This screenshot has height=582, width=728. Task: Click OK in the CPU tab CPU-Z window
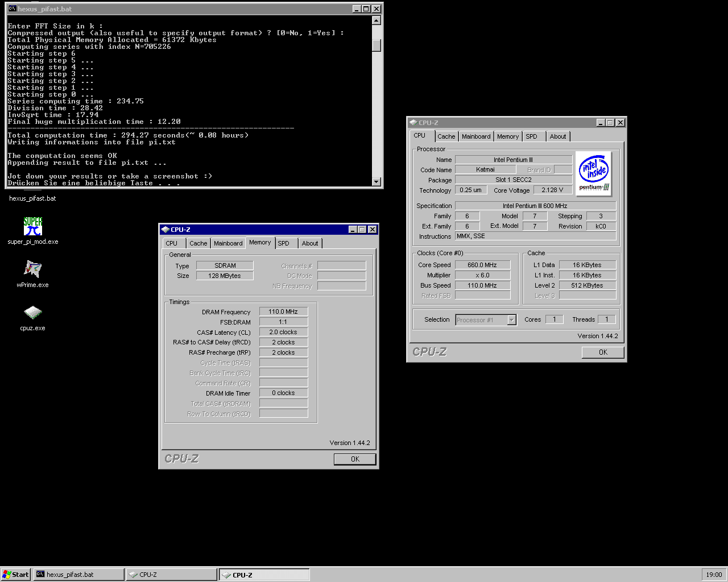point(603,352)
